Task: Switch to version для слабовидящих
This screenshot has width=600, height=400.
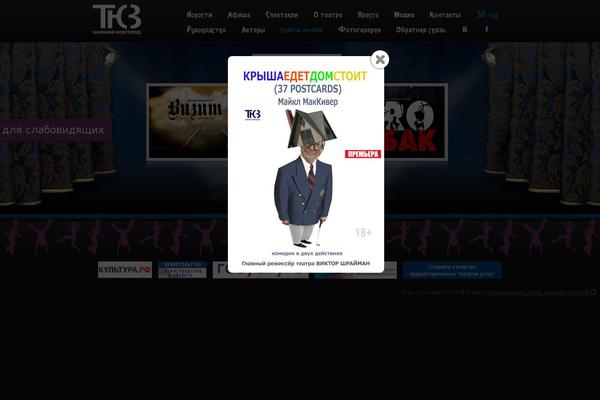Action: [x=55, y=130]
